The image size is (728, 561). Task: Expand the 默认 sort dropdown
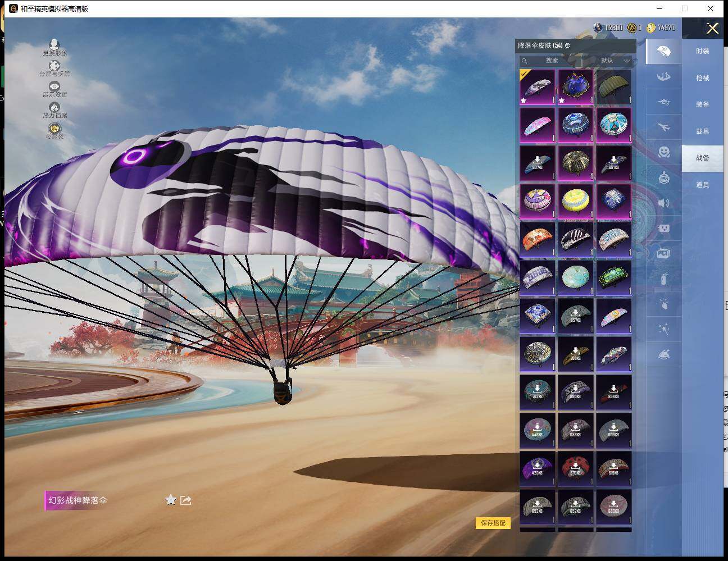[615, 60]
